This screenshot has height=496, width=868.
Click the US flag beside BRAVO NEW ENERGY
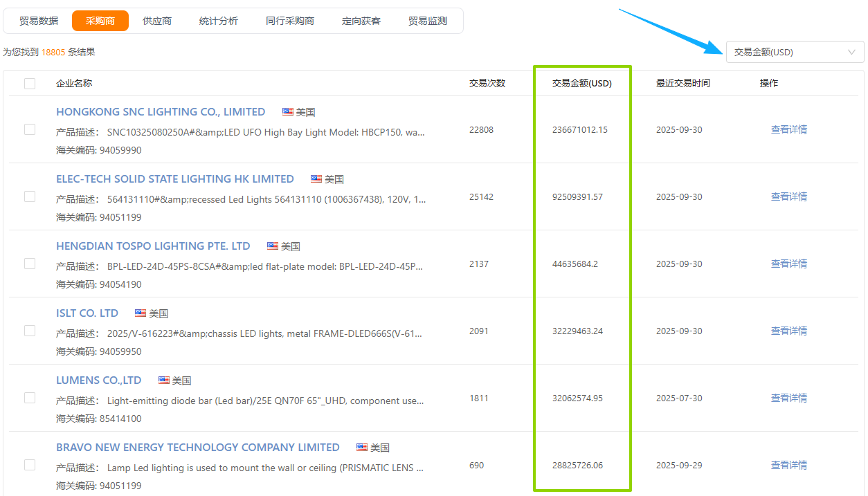click(x=362, y=448)
